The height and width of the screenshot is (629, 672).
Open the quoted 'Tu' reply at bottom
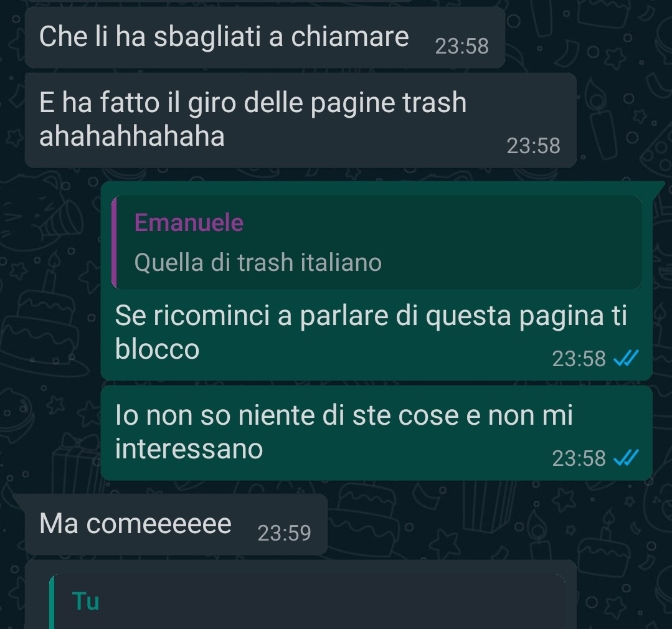(307, 602)
